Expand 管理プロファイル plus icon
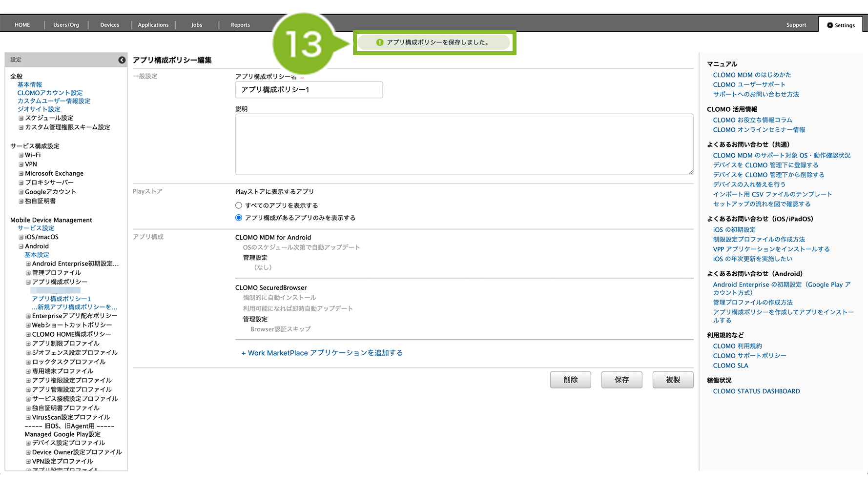Screen dimensions: 868x488 28,273
